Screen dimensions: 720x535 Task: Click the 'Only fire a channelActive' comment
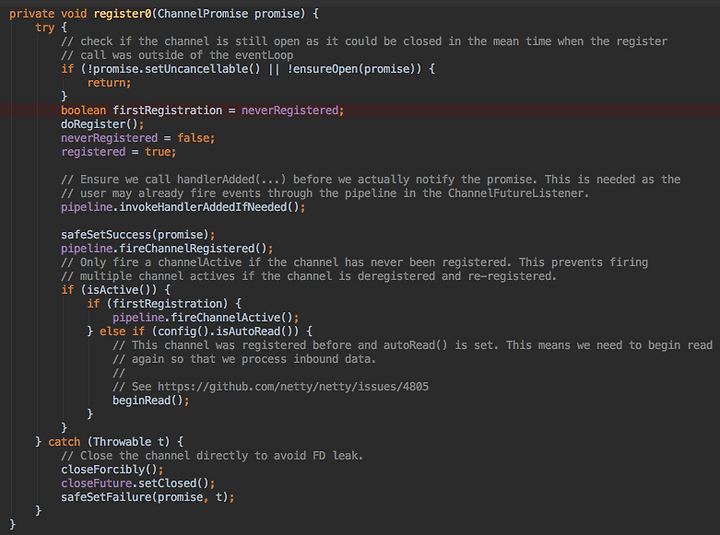(x=354, y=262)
